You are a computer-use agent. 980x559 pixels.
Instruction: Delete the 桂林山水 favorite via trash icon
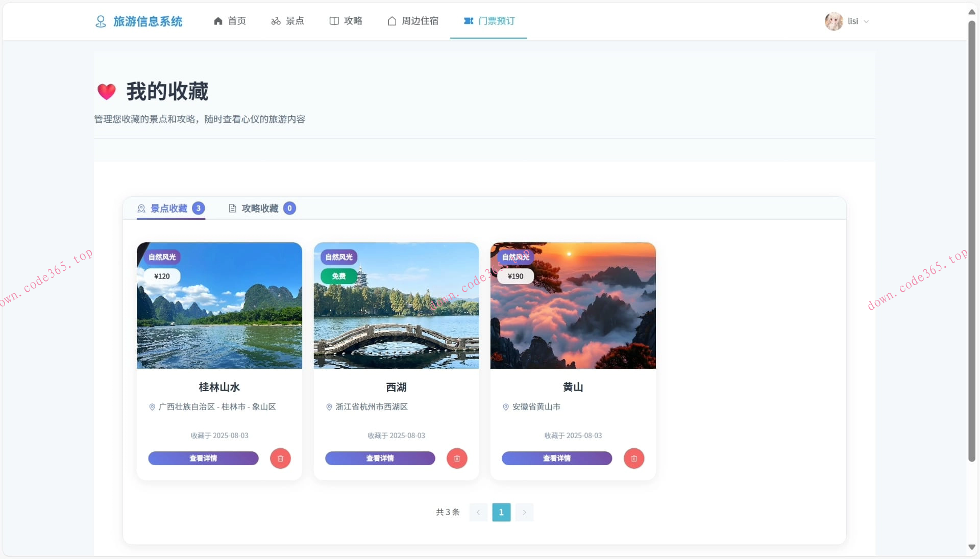280,459
